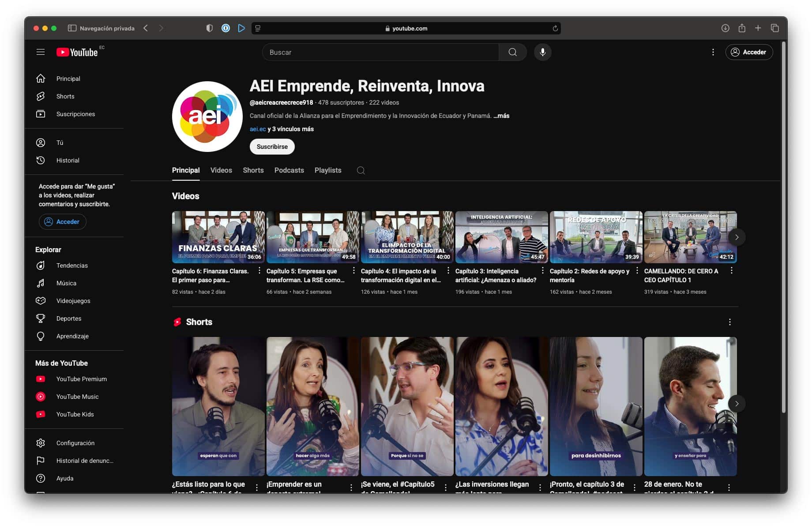
Task: Toggle the privacy shield icon in Safari
Action: click(x=210, y=28)
